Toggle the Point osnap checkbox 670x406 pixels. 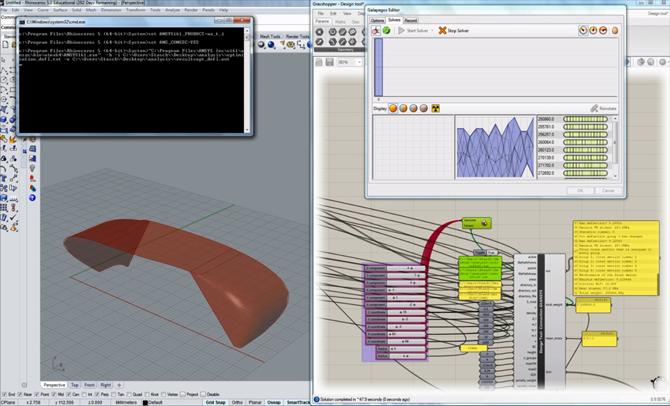[x=37, y=394]
